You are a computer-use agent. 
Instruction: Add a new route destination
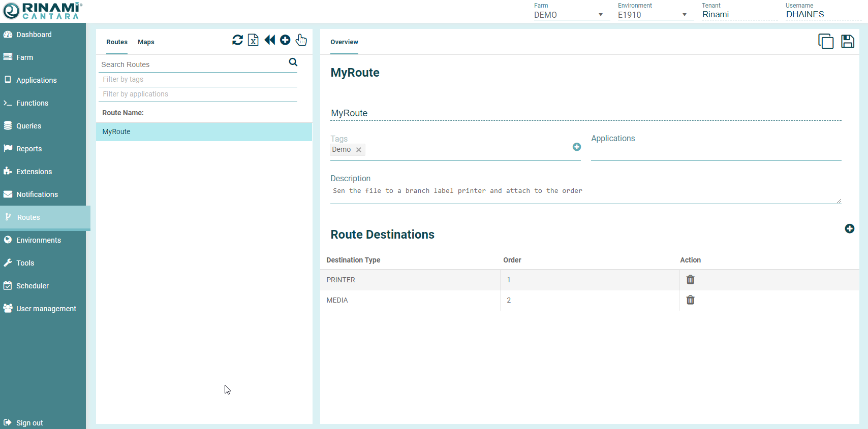pos(849,229)
